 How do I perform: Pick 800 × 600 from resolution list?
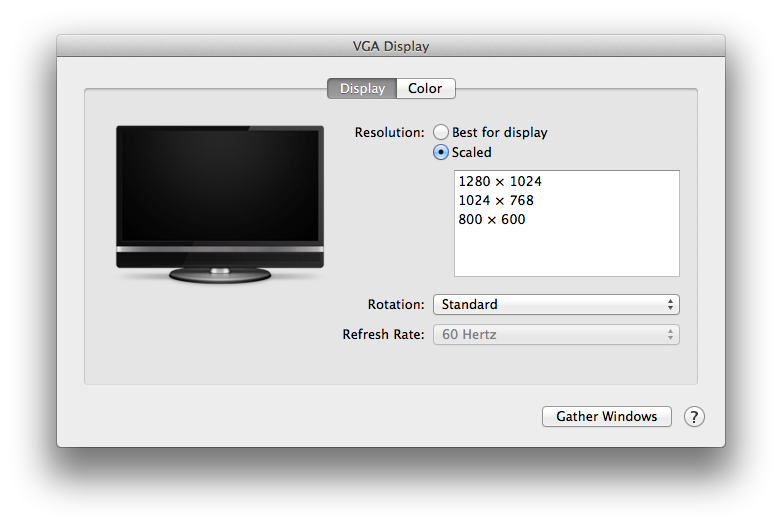(x=491, y=220)
